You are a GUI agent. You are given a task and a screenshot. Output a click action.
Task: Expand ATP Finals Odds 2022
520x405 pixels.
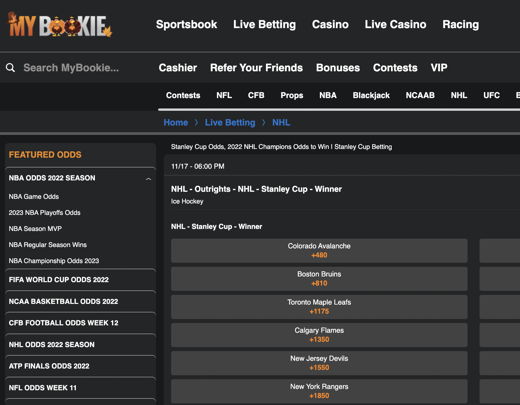click(x=80, y=366)
